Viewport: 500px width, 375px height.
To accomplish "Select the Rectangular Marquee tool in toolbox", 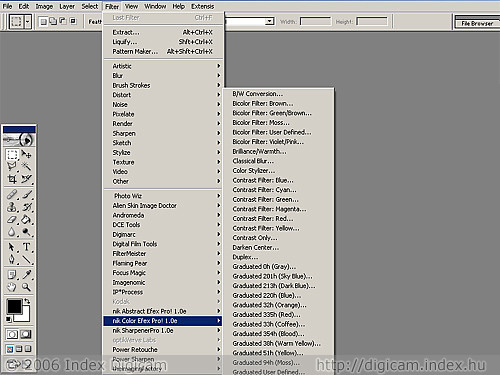I will (x=12, y=154).
